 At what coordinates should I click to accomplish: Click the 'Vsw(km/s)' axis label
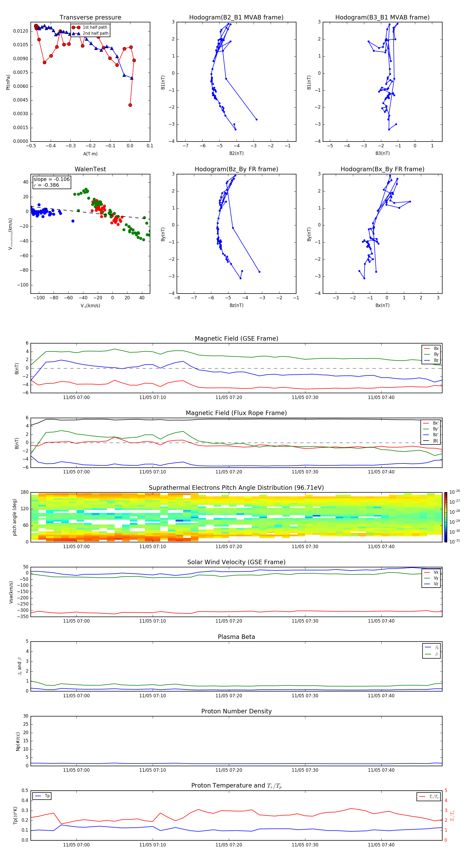(x=11, y=592)
